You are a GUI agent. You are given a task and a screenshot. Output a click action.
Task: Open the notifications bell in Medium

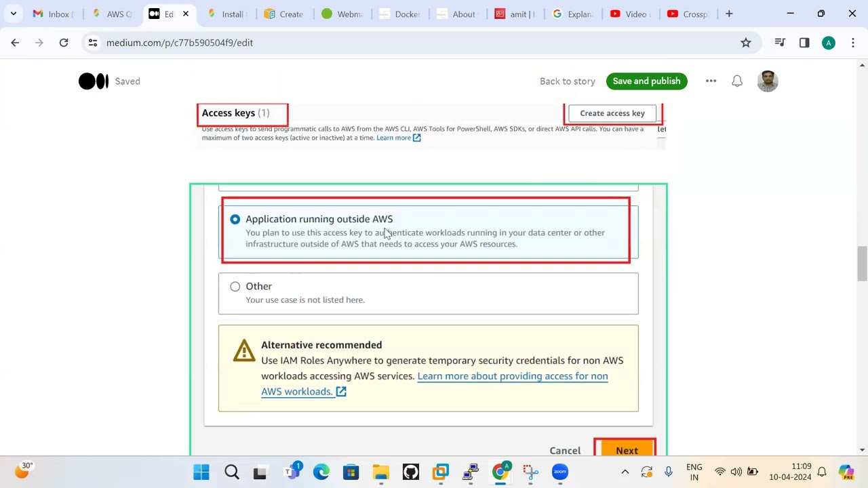[x=737, y=81]
